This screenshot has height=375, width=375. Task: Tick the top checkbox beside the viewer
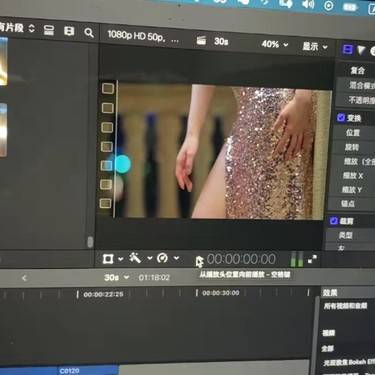click(x=108, y=88)
